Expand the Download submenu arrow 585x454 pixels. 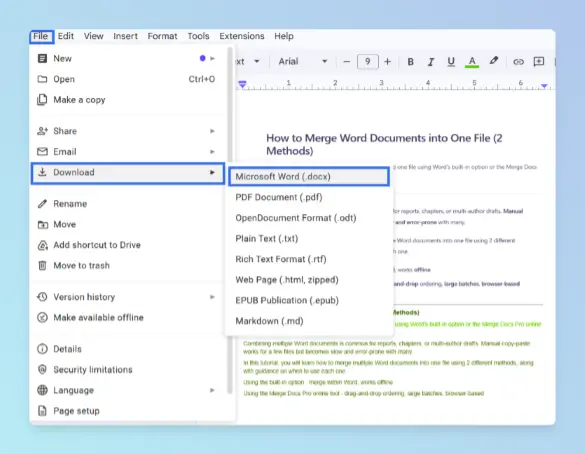(x=212, y=172)
